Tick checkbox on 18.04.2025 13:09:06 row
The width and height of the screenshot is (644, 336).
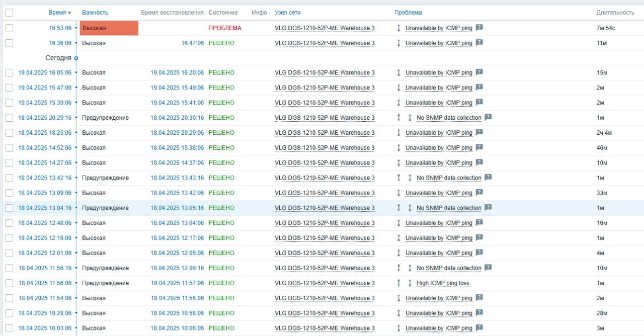click(9, 193)
